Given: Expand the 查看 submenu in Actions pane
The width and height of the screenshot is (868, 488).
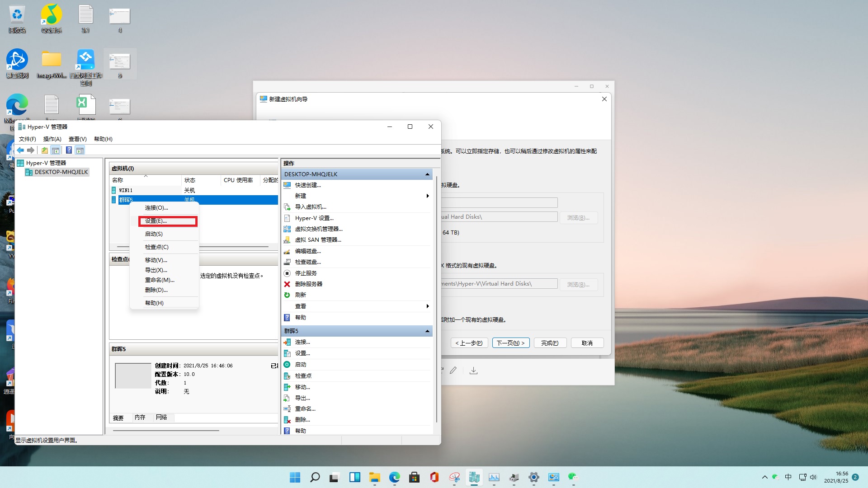Looking at the screenshot, I should coord(427,306).
